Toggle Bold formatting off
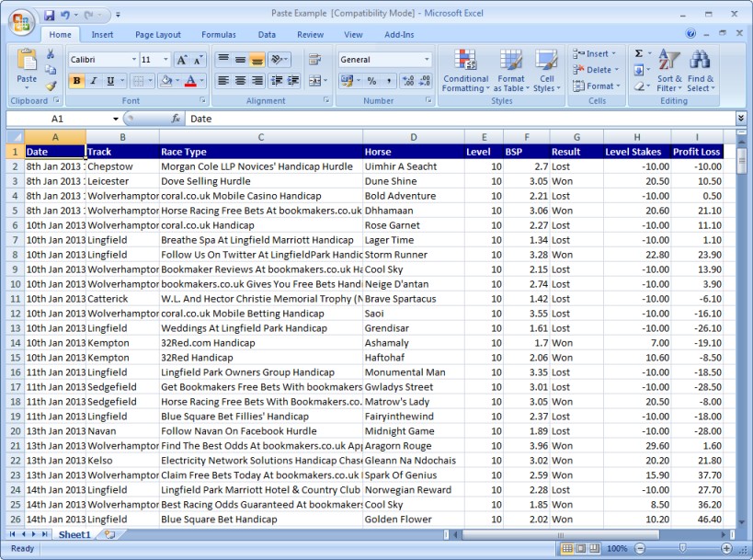 [x=76, y=81]
